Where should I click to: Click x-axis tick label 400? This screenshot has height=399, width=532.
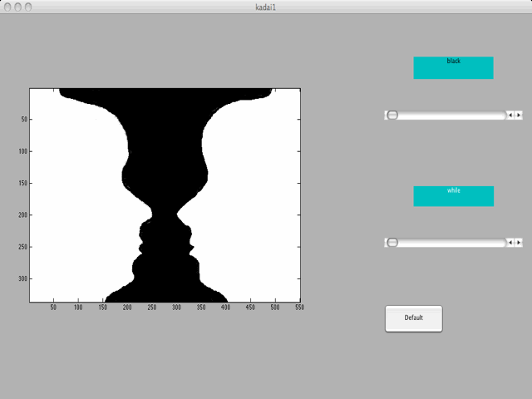coord(225,308)
